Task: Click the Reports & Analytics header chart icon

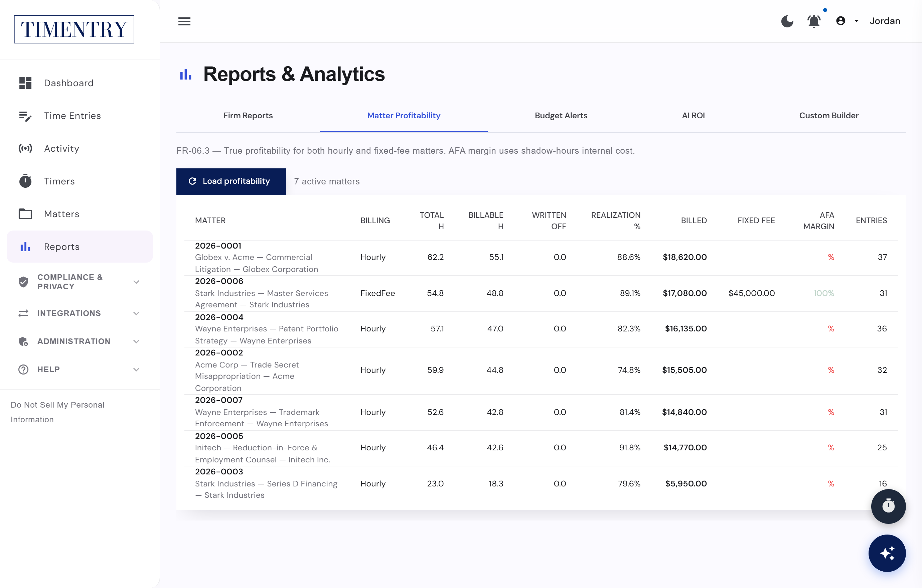Action: point(186,74)
